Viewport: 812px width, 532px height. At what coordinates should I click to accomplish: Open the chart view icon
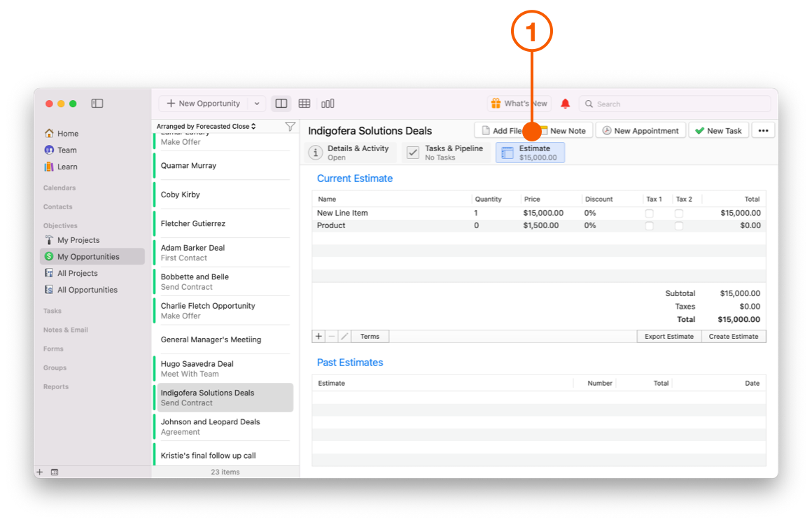pos(328,104)
